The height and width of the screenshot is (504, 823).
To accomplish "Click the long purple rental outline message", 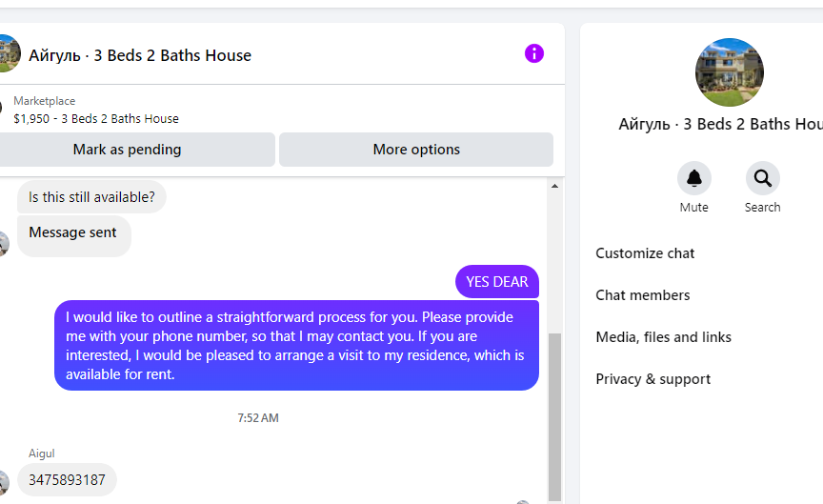I will tap(296, 346).
